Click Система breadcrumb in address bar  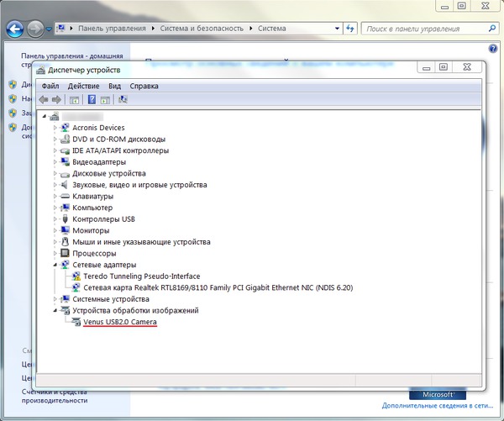coord(272,29)
